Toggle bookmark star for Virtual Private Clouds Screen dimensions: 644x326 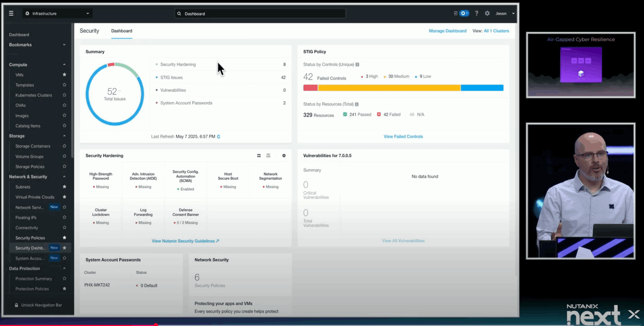(64, 197)
